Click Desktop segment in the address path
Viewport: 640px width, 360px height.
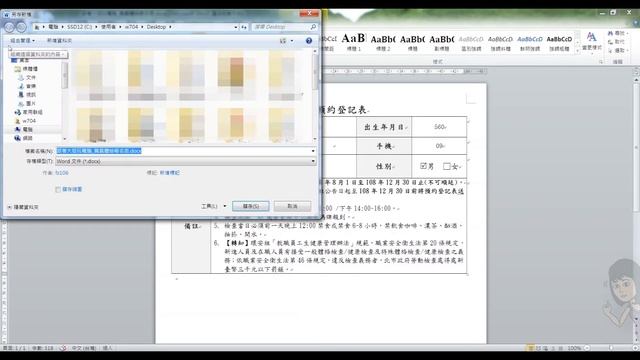pyautogui.click(x=156, y=27)
